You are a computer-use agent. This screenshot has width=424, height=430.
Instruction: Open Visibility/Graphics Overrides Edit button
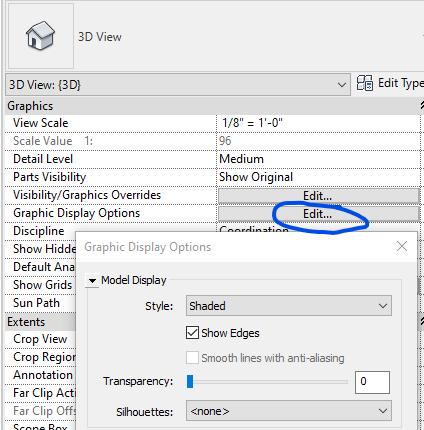pyautogui.click(x=318, y=196)
